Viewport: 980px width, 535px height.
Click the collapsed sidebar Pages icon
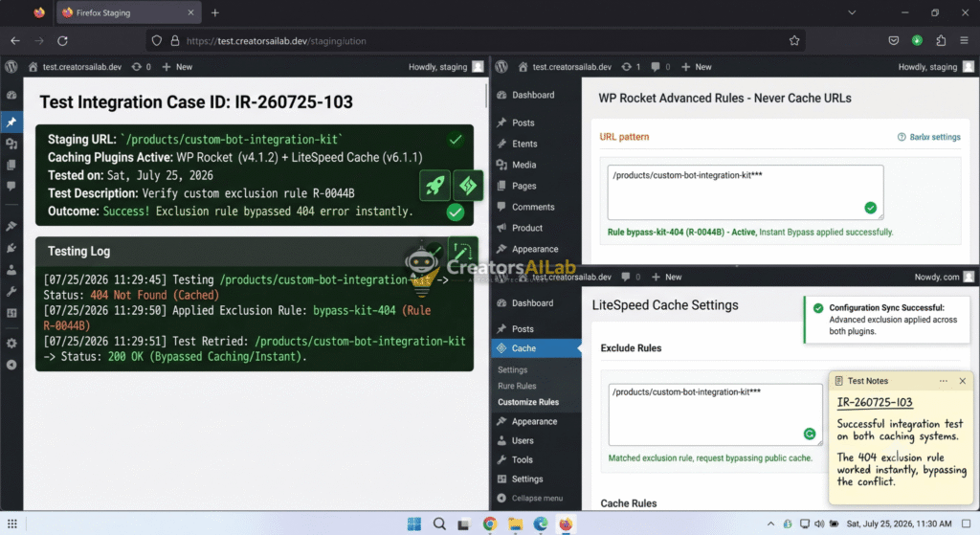pyautogui.click(x=11, y=165)
